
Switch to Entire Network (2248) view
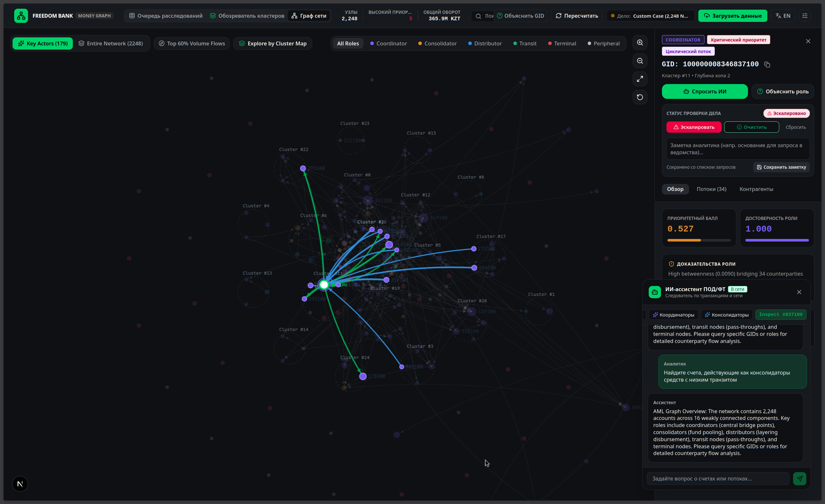point(111,43)
